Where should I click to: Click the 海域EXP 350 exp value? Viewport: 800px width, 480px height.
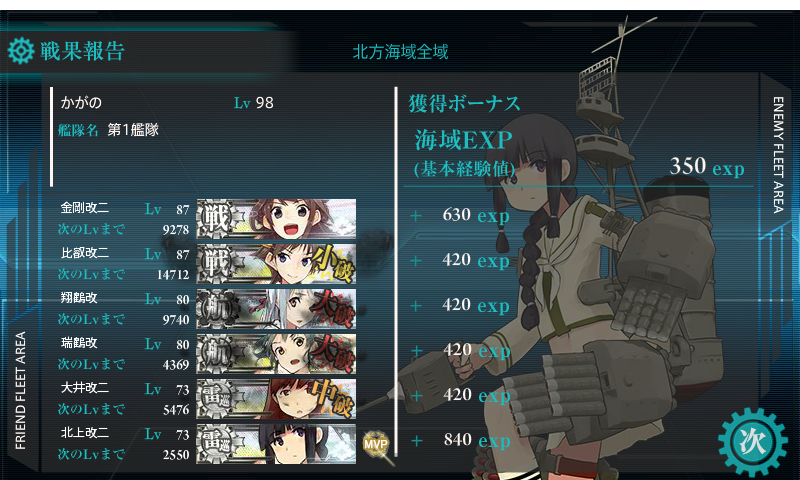(707, 166)
